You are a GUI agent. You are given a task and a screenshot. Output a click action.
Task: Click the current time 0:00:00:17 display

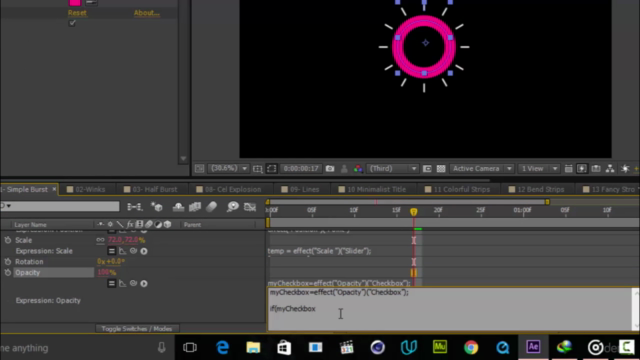click(x=301, y=169)
